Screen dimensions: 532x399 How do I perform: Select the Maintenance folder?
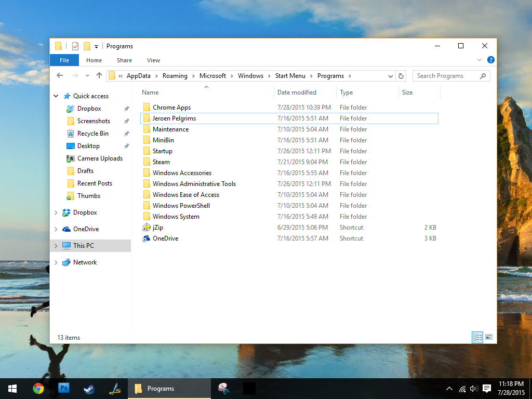pos(289,129)
